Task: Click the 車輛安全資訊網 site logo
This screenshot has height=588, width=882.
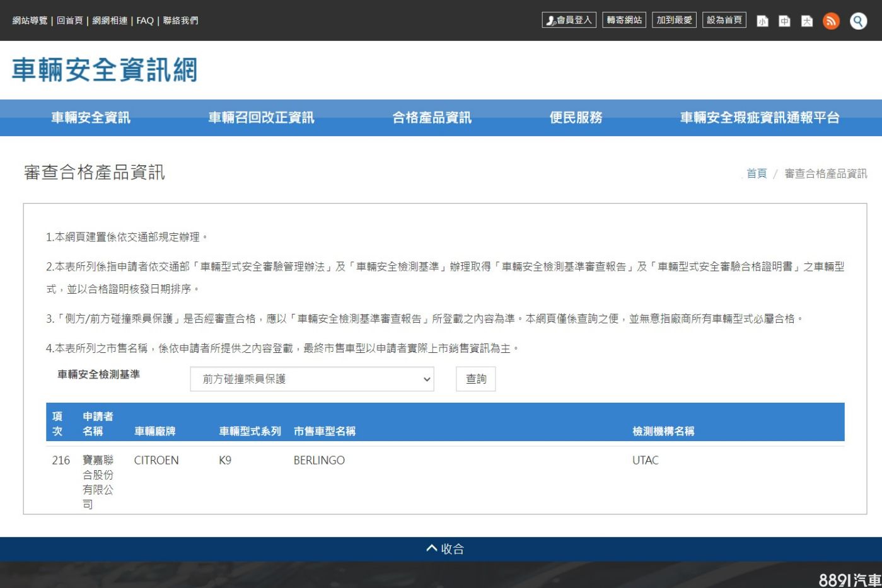Action: pos(105,70)
